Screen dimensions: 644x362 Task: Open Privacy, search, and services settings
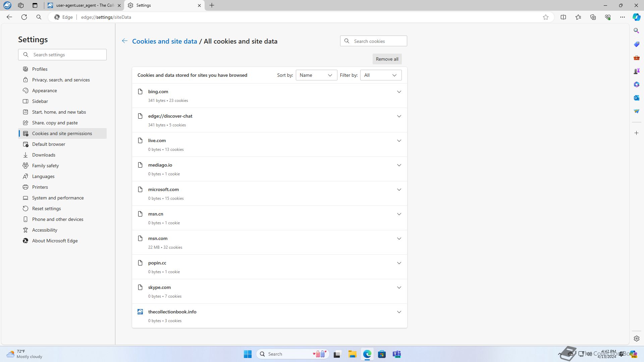coord(61,80)
